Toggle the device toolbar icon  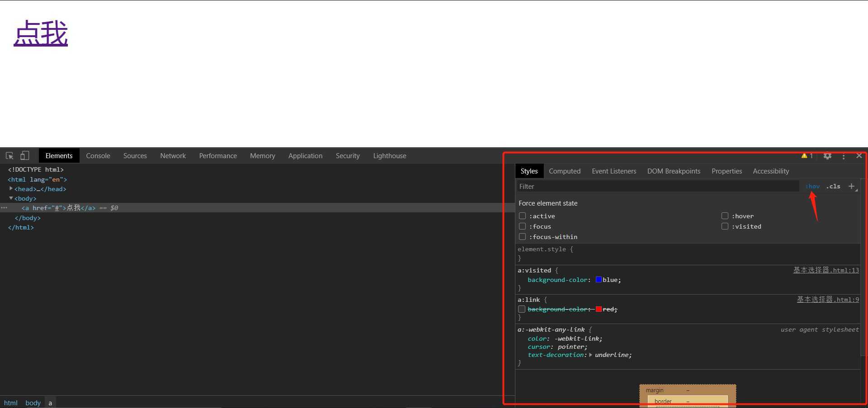click(x=24, y=155)
